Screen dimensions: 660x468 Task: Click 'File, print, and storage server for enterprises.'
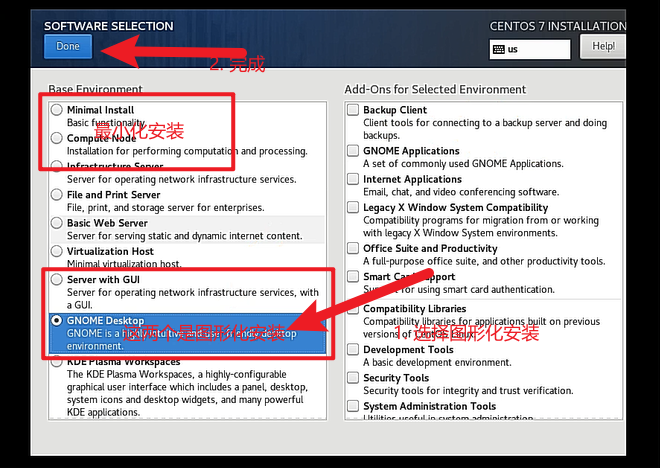(165, 208)
